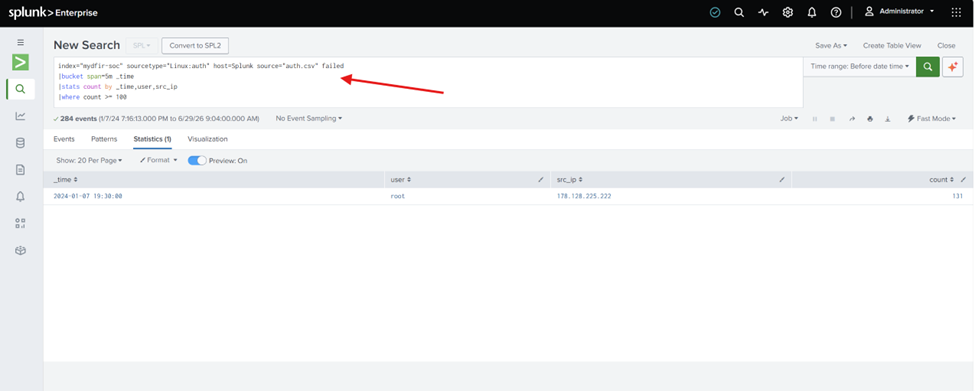Open the notifications bell in top bar
The height and width of the screenshot is (391, 975).
[812, 12]
